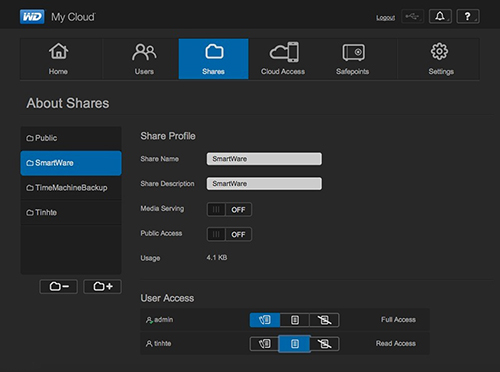Select the TimeMachineBackup share
500x372 pixels.
tap(71, 188)
